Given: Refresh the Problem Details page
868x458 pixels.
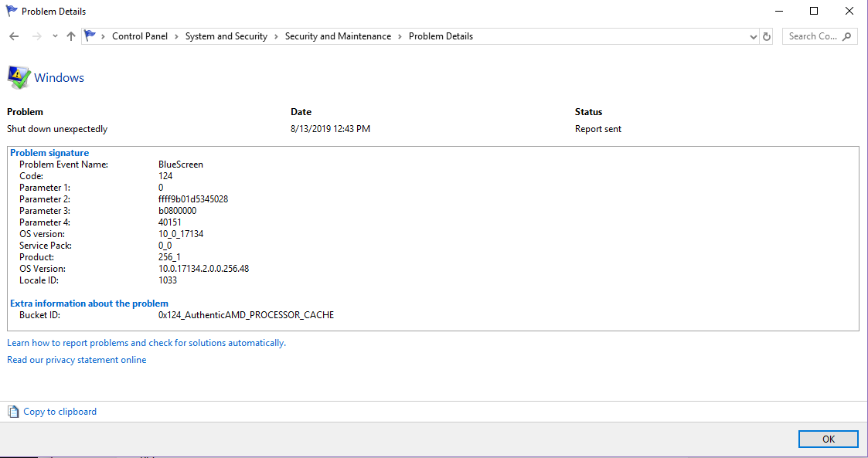Looking at the screenshot, I should point(767,36).
